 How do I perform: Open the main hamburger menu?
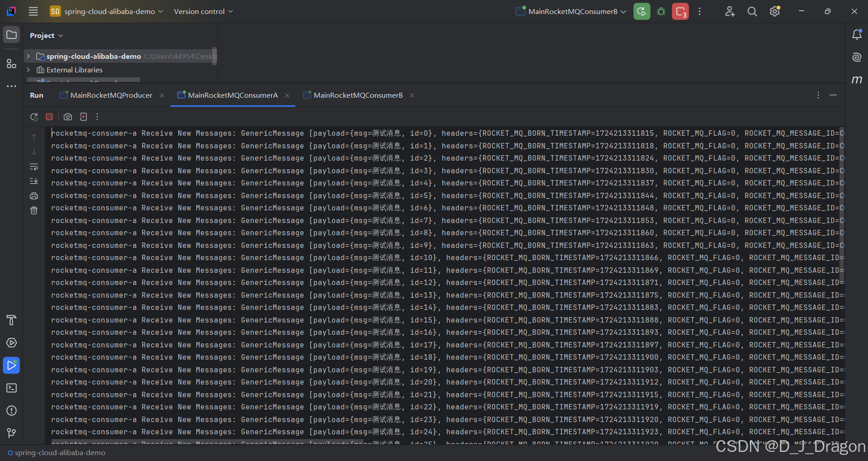(33, 11)
